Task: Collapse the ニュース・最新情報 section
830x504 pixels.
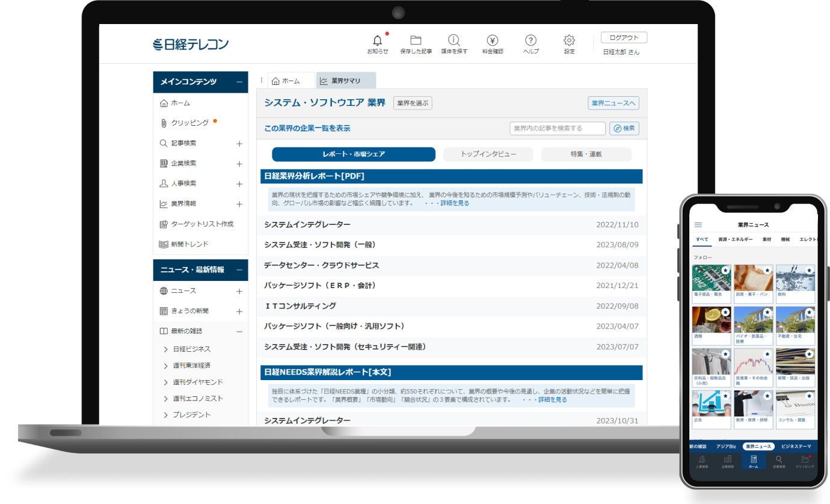Action: tap(239, 270)
